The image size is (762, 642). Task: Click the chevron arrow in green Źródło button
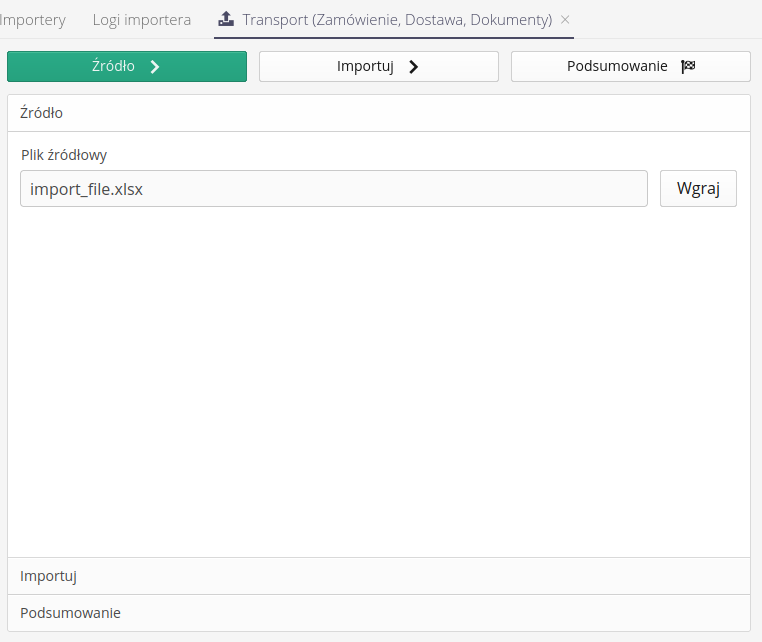pos(154,67)
